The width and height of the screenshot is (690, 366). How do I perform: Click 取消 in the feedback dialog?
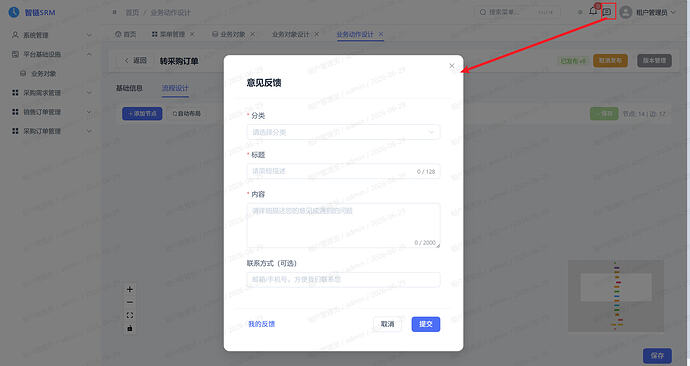pyautogui.click(x=387, y=324)
